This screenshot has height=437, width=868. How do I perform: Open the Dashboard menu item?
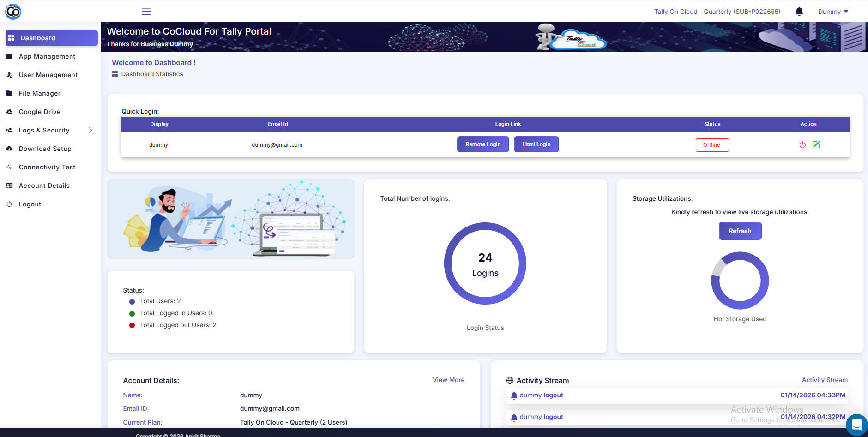click(x=51, y=38)
